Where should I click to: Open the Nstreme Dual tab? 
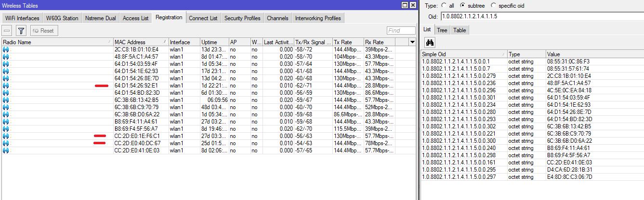point(100,18)
